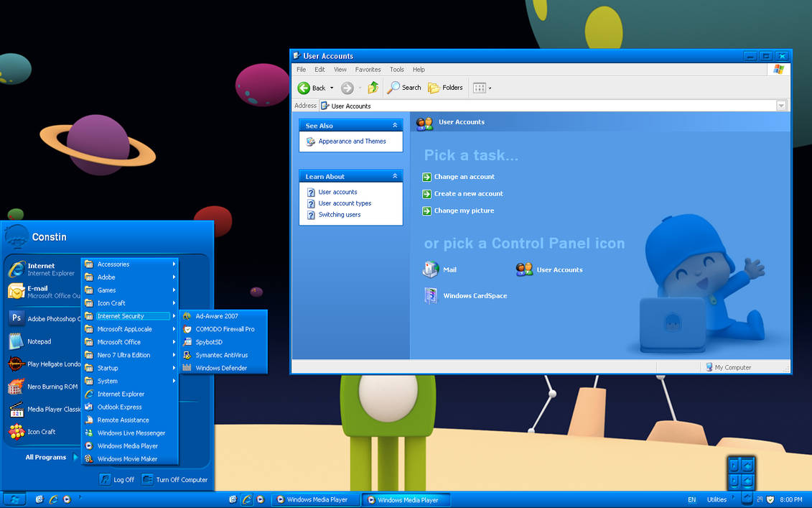Click inside the Address bar field
This screenshot has width=812, height=508.
click(x=548, y=106)
